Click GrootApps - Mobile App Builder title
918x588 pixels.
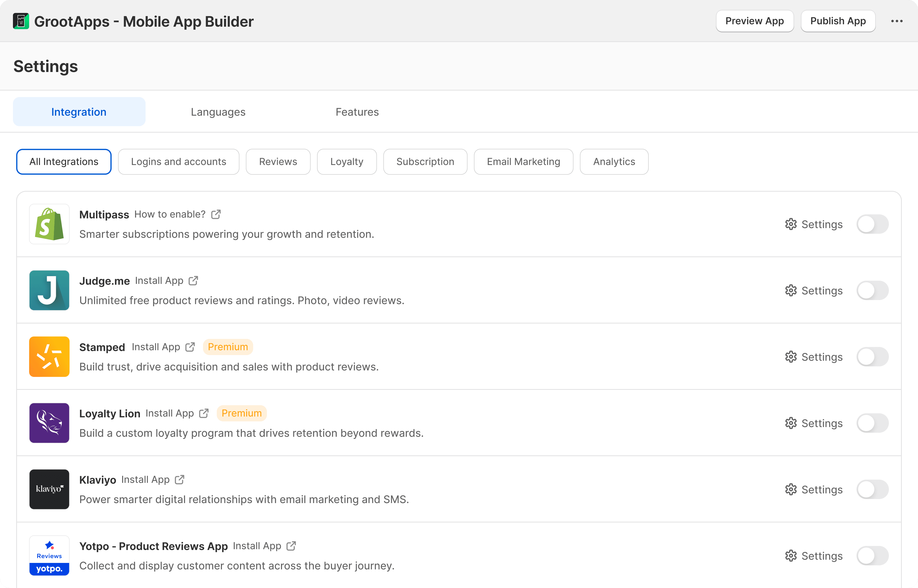click(144, 21)
